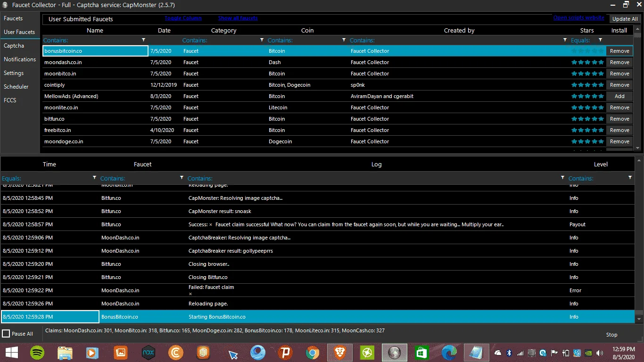Click the Faucet Collector globe taskbar icon
Screen dimensions: 644x362
[x=394, y=352]
